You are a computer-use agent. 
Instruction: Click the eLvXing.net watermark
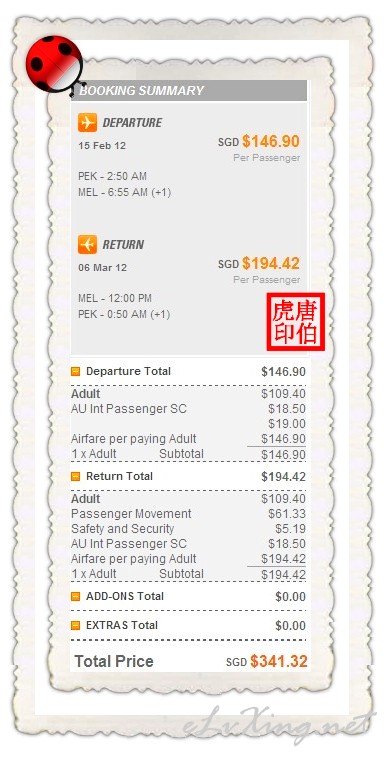279,727
